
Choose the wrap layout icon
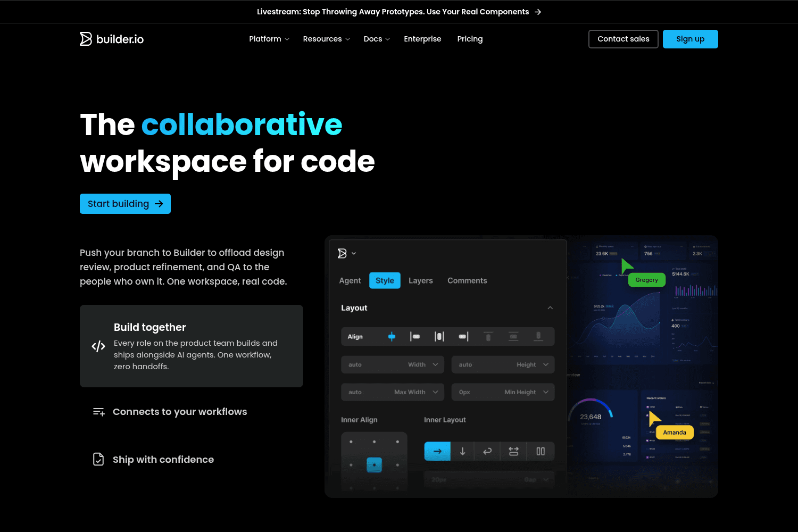[487, 451]
